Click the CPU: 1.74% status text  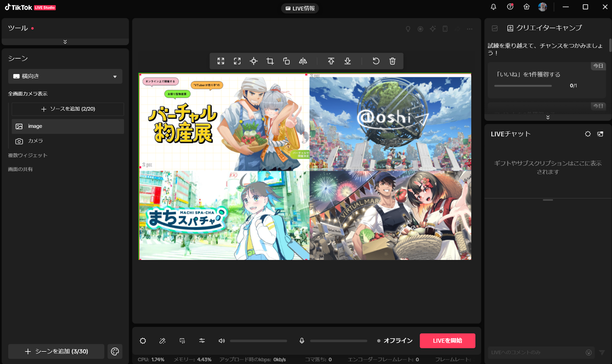pos(151,359)
